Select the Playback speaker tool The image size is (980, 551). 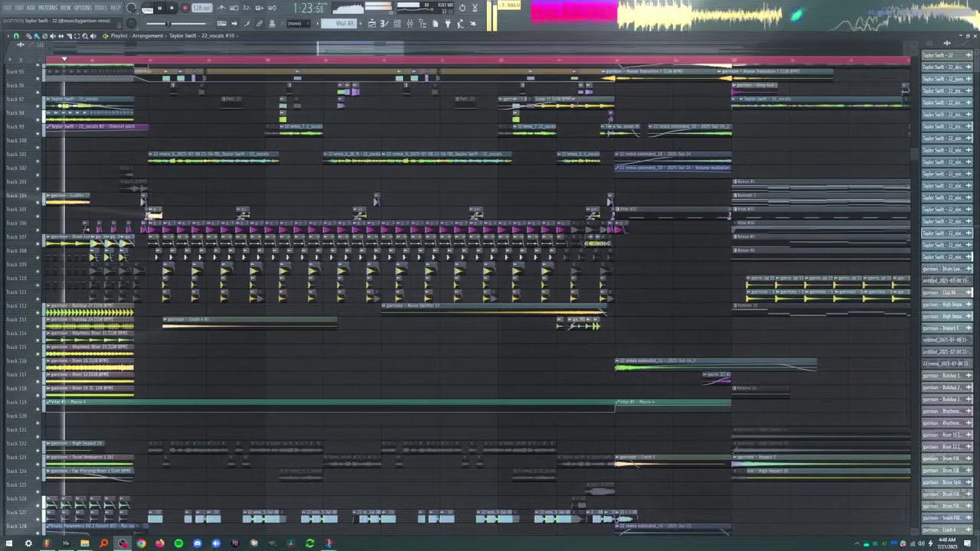(93, 36)
